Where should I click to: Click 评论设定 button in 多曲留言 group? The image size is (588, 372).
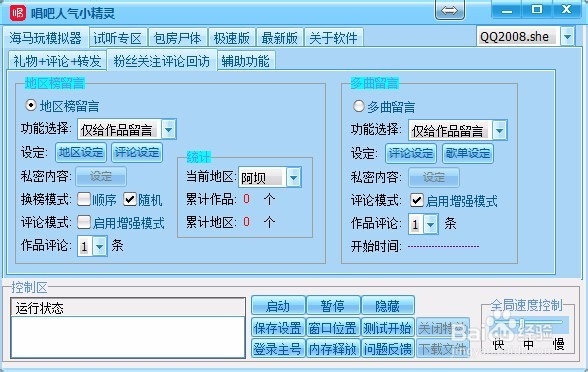[x=411, y=153]
